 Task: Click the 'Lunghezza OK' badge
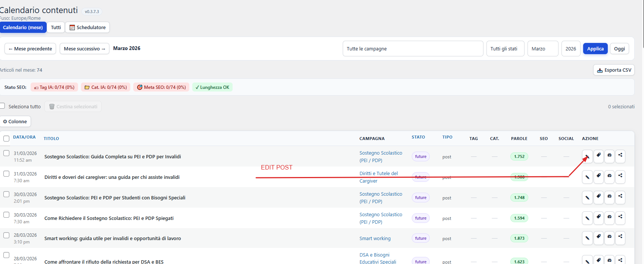(x=212, y=87)
